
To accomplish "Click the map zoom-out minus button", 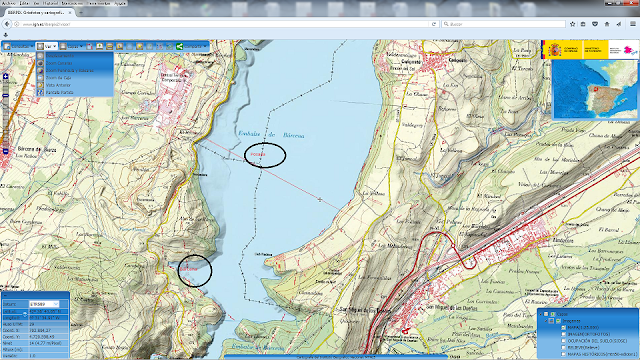I will (5, 151).
